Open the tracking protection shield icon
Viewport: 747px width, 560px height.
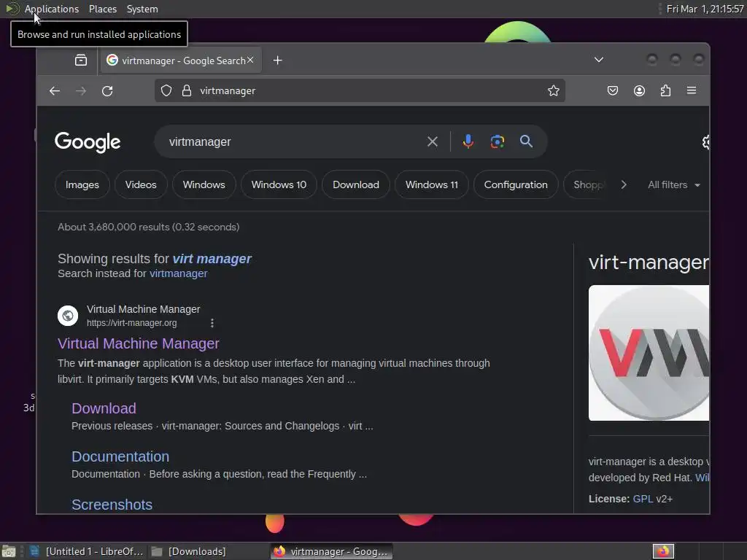coord(166,90)
